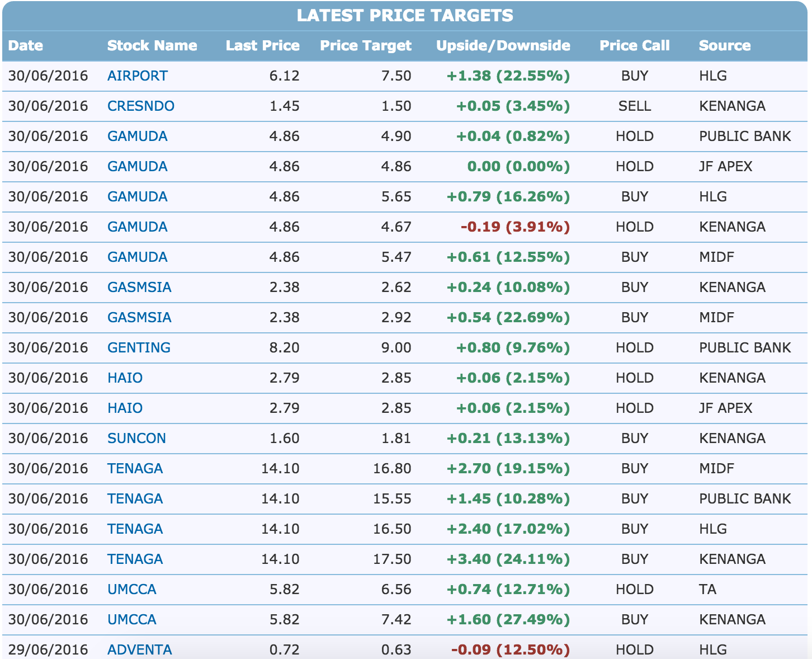
Task: Click the LATEST PRICE TARGETS title
Action: pos(405,16)
